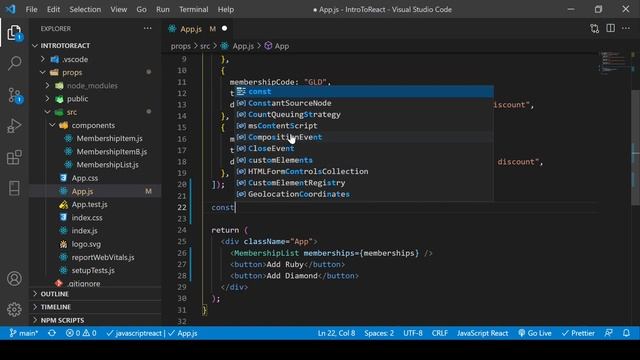
Task: Click Spaces: 2 indentation selector
Action: point(379,333)
